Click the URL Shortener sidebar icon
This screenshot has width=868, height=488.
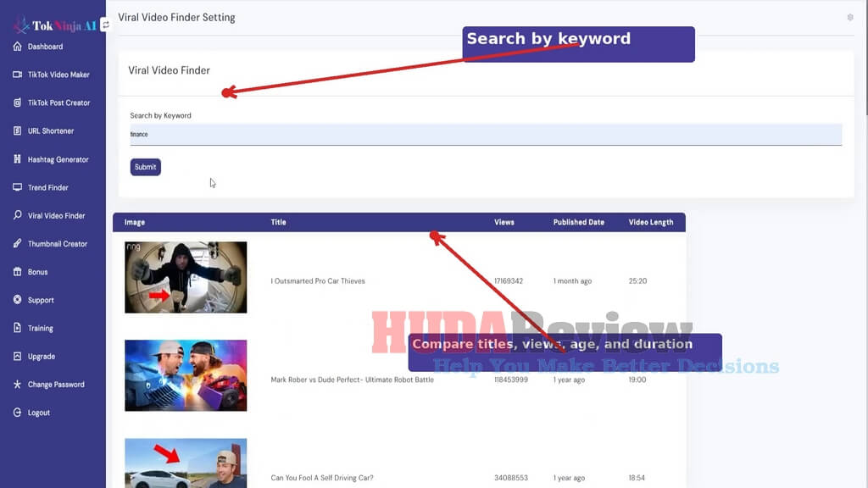tap(17, 130)
